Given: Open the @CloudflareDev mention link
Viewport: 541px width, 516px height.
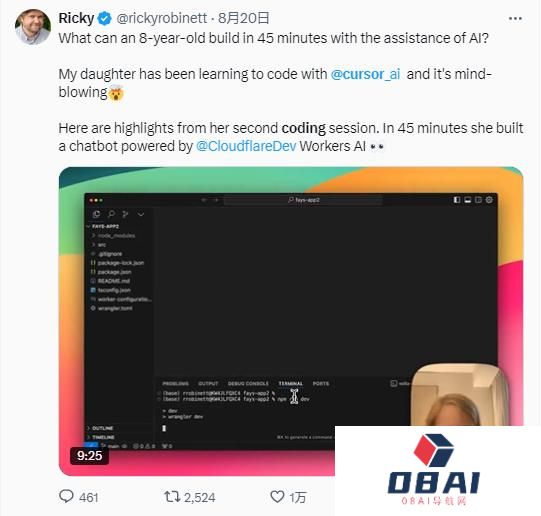Looking at the screenshot, I should 246,146.
